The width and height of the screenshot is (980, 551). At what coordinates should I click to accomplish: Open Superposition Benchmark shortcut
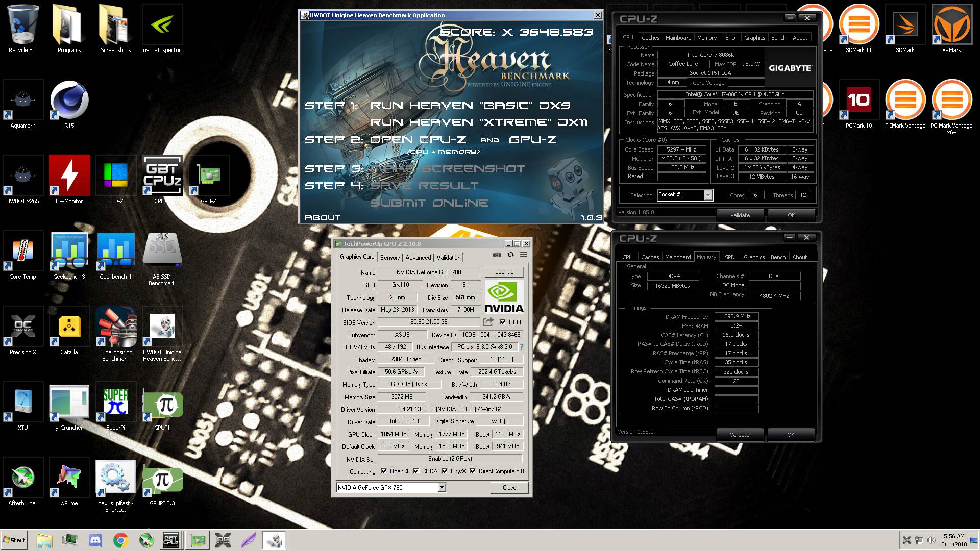(x=115, y=335)
